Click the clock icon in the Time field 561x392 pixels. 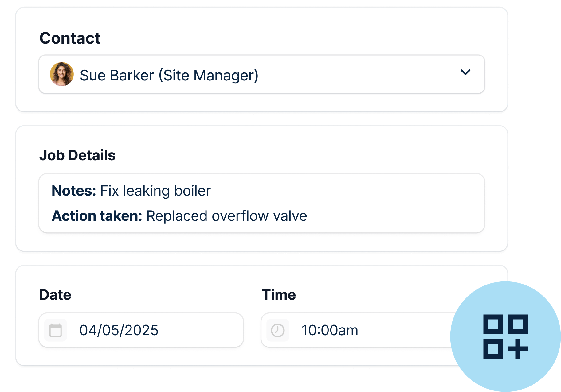[277, 330]
